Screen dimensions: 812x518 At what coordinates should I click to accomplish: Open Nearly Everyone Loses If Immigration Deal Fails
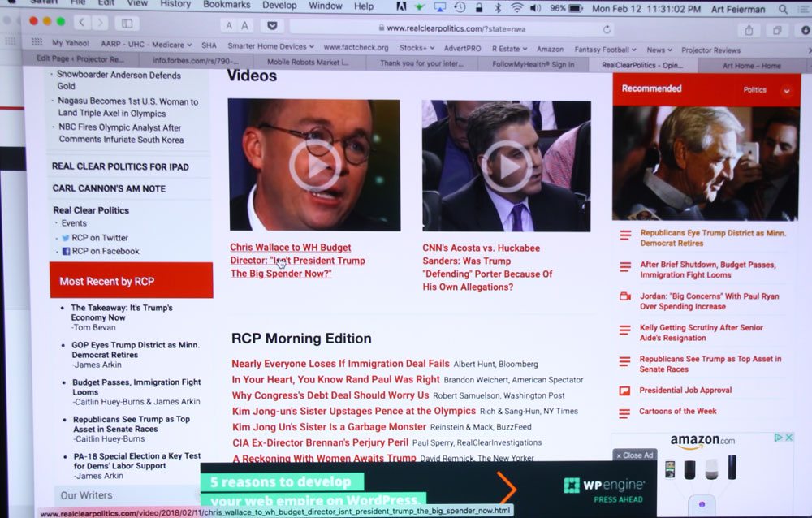coord(341,364)
